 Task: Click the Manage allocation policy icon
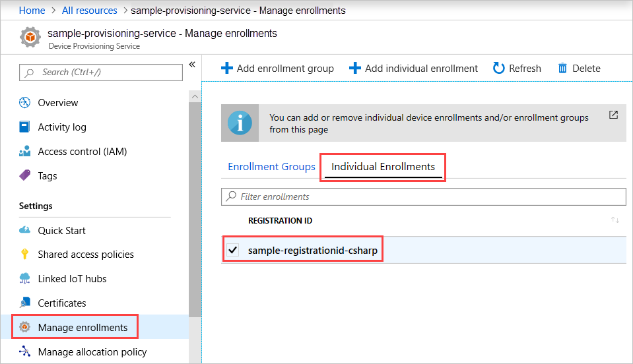[x=24, y=351]
